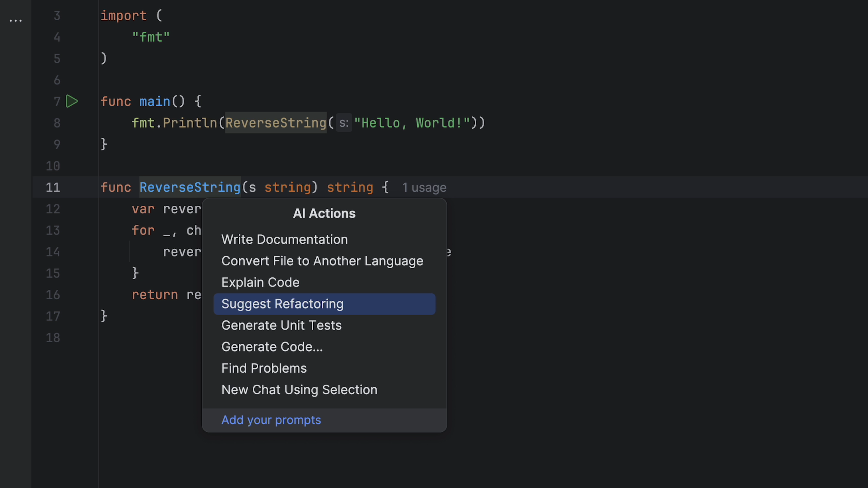Screen dimensions: 868x488
Task: Open the three-dots More tool windows icon
Action: pos(16,21)
